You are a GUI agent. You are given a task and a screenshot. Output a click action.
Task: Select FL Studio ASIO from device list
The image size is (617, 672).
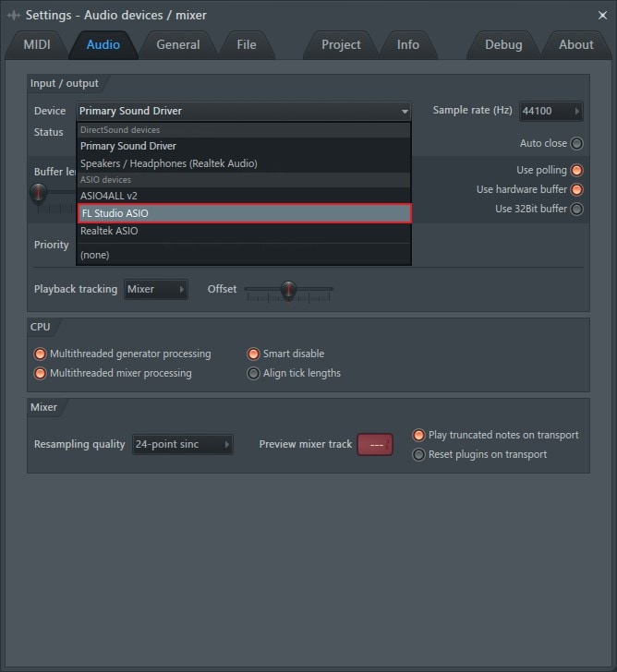pyautogui.click(x=244, y=213)
